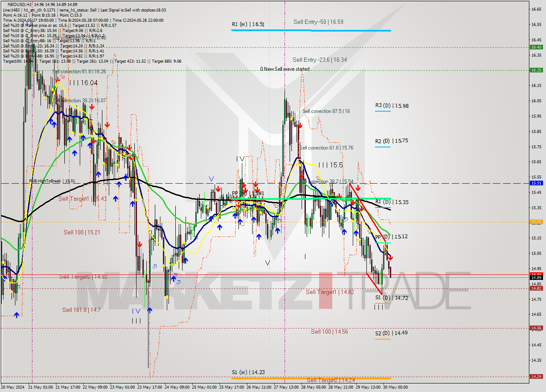Select the '0 New Sell wave started' annotation

[285, 69]
